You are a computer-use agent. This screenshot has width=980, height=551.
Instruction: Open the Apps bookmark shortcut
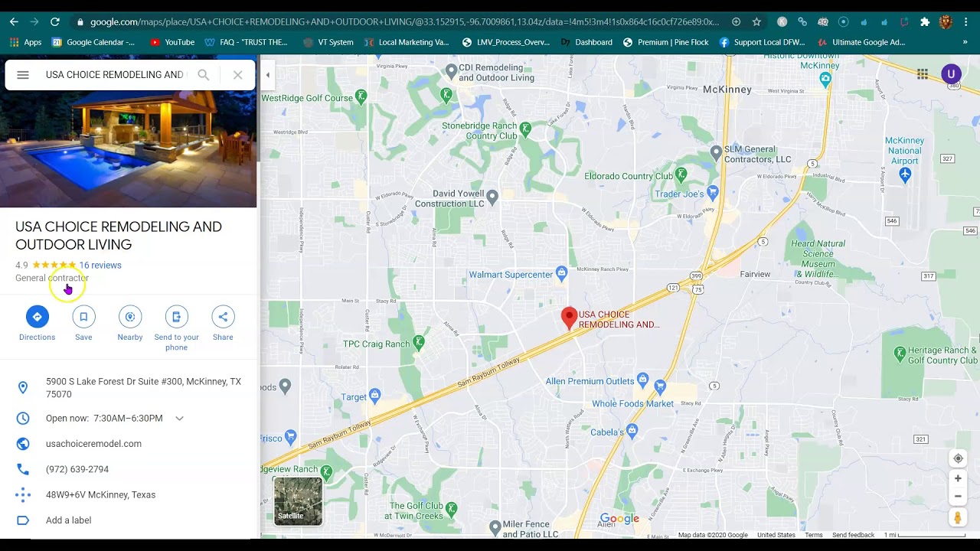(25, 42)
